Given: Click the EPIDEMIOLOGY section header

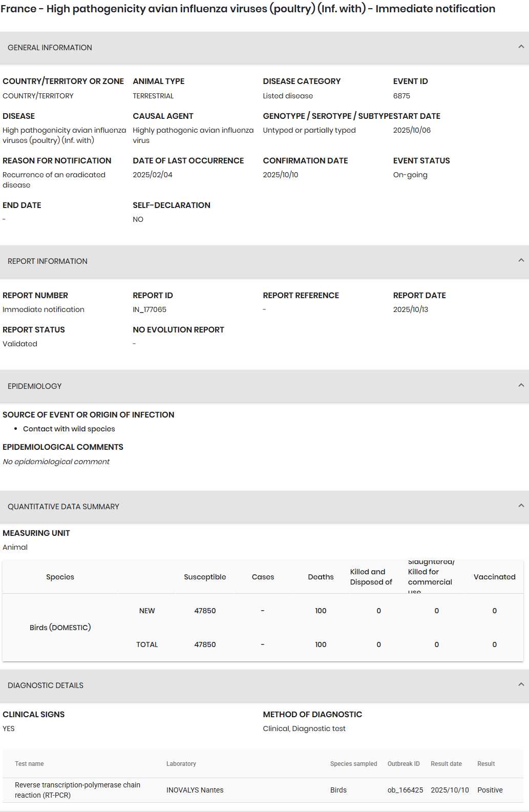Looking at the screenshot, I should (264, 386).
